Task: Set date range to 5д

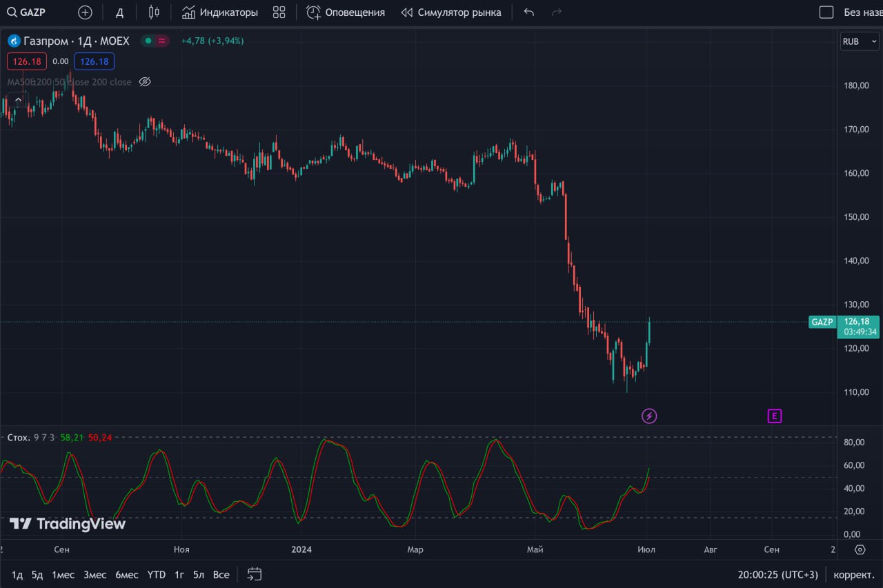Action: point(37,574)
